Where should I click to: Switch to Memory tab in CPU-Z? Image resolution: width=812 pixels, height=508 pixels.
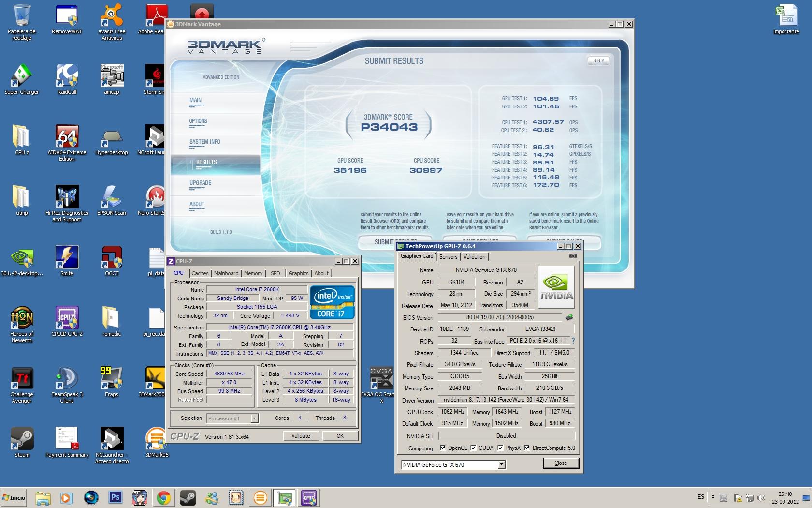(253, 273)
